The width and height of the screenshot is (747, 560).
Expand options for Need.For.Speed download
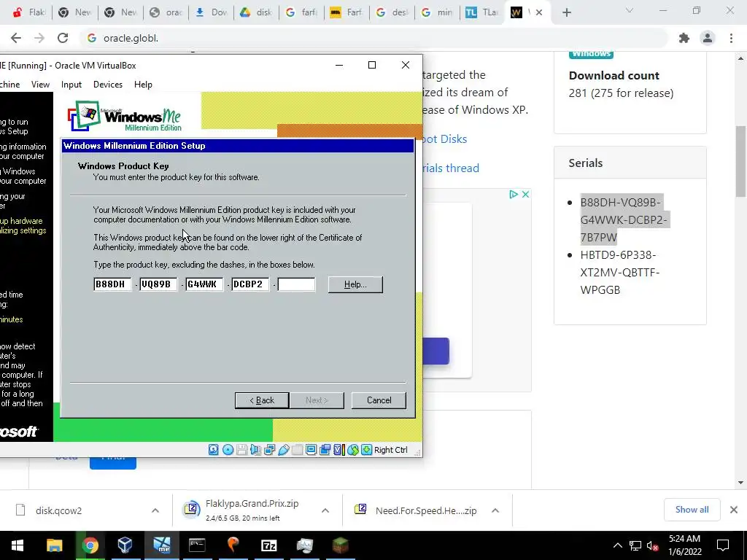(x=495, y=510)
